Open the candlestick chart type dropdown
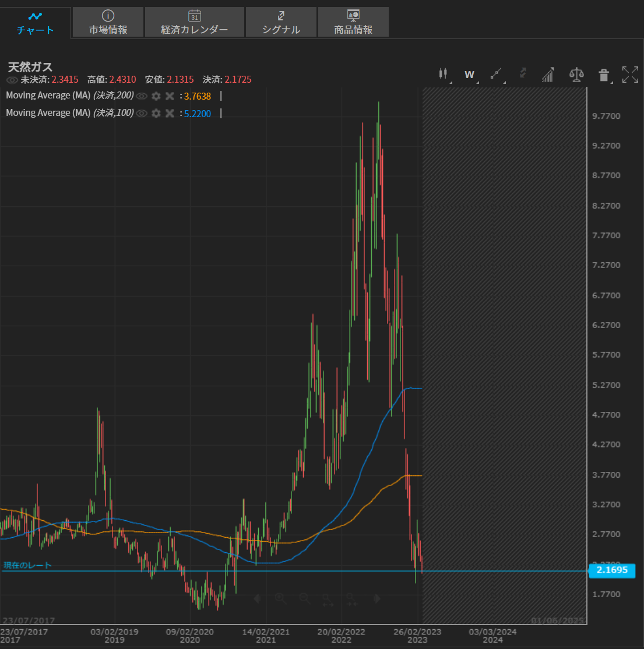 coord(443,74)
